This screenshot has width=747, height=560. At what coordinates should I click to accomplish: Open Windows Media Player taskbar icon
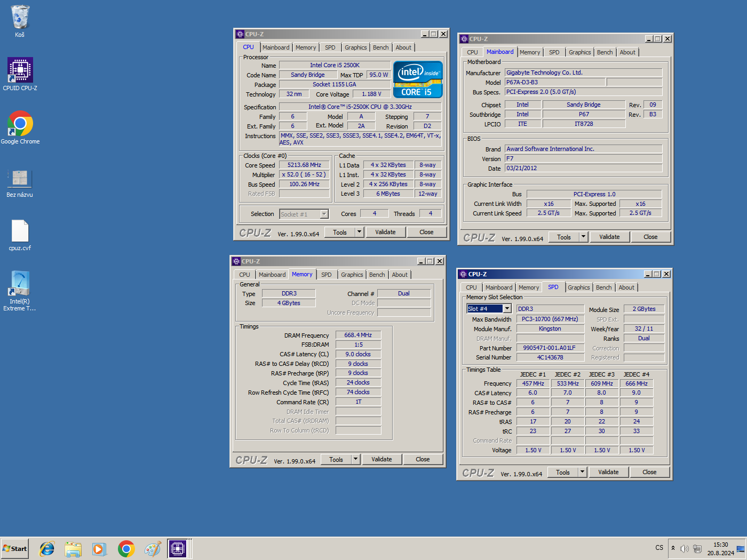coord(99,548)
